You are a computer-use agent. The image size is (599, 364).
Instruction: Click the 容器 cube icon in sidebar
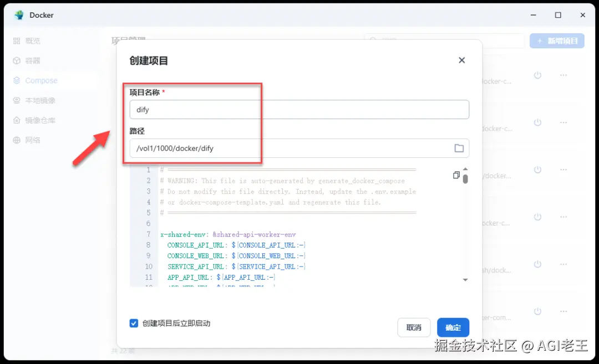17,61
